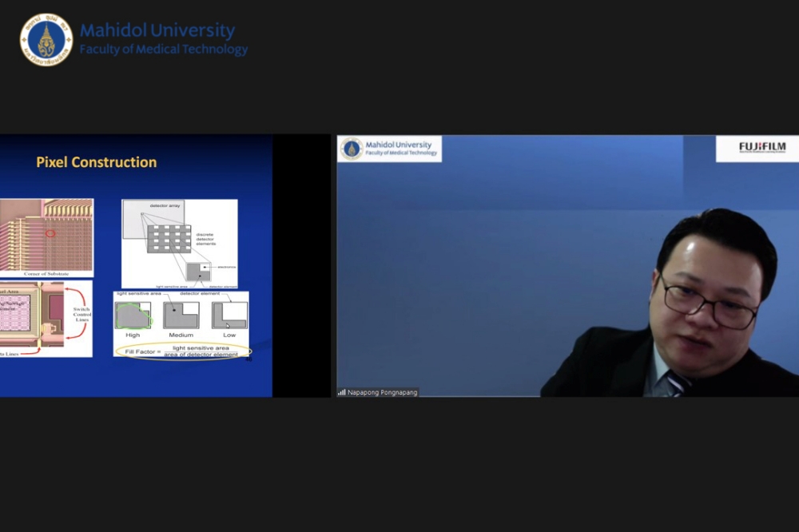Click the detector array grid diagram
799x532 pixels.
point(169,238)
